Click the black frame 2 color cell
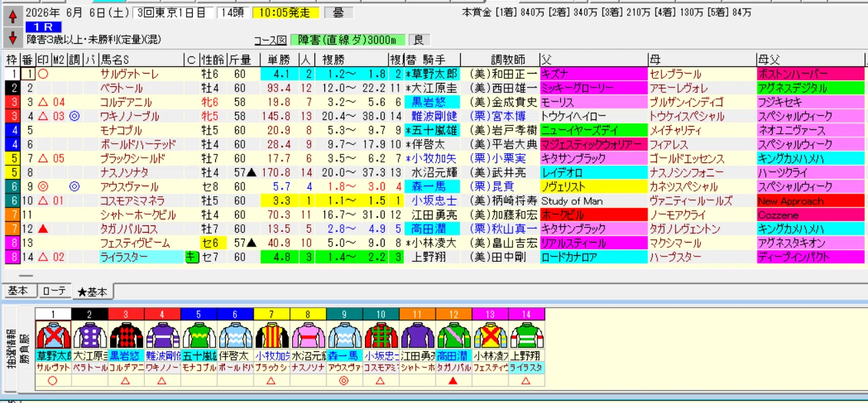Image resolution: width=868 pixels, height=403 pixels. click(x=12, y=88)
